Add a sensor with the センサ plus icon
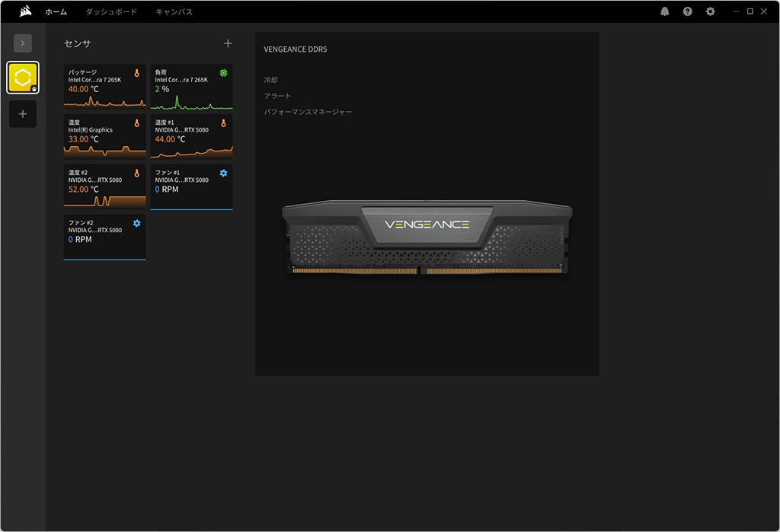 (228, 43)
